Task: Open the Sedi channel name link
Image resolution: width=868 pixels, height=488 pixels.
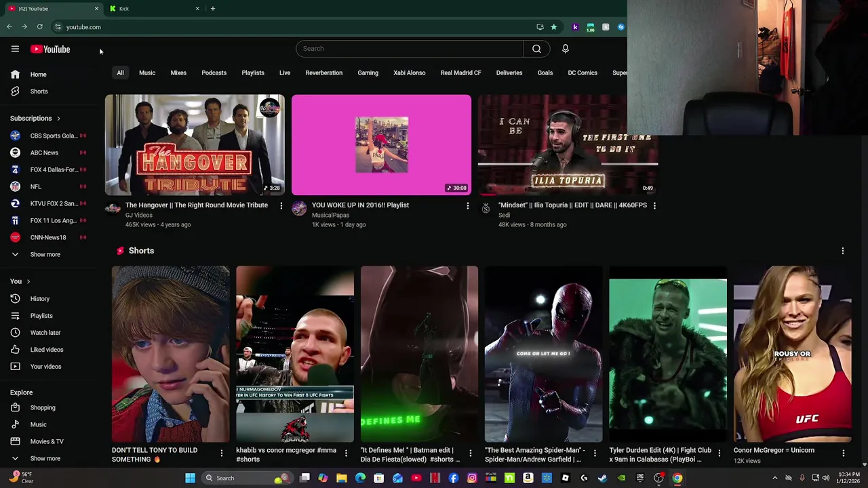Action: [504, 216]
